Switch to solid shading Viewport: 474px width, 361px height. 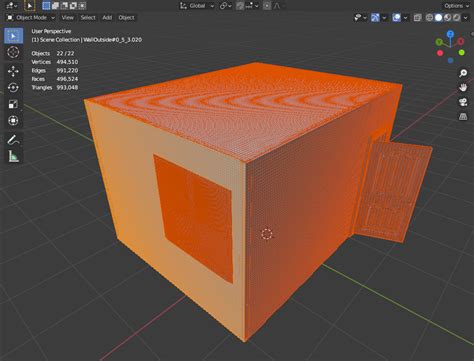coord(439,18)
